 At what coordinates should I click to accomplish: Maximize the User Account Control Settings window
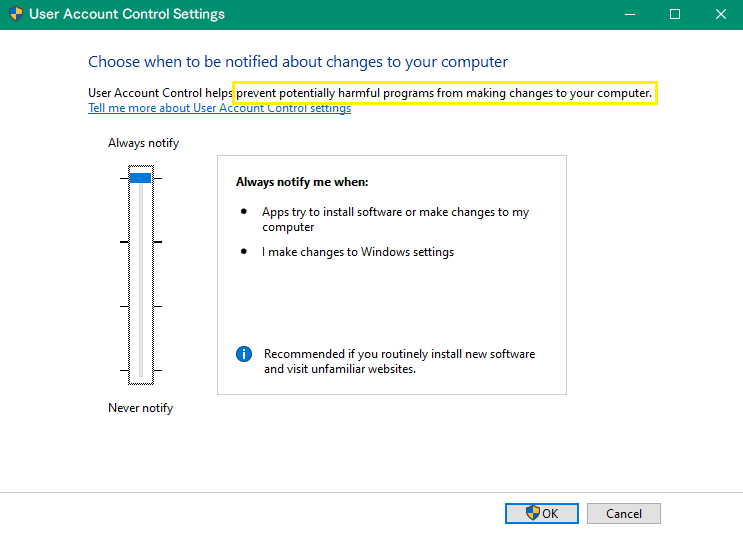675,14
